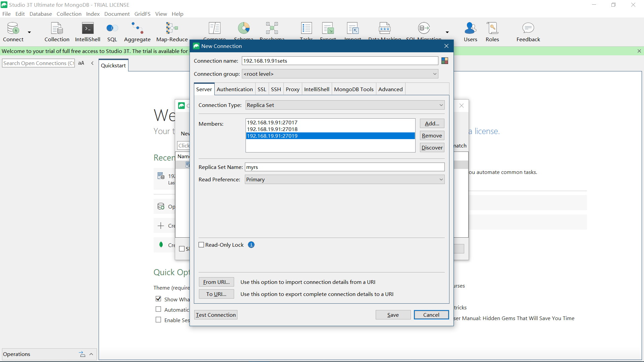This screenshot has height=362, width=644.
Task: Click the Connection name input field
Action: point(340,61)
